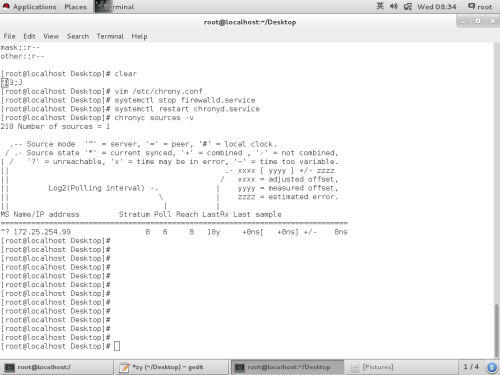Click the terminal cursor at last prompt
Image resolution: width=500 pixels, height=375 pixels.
pyautogui.click(x=117, y=346)
